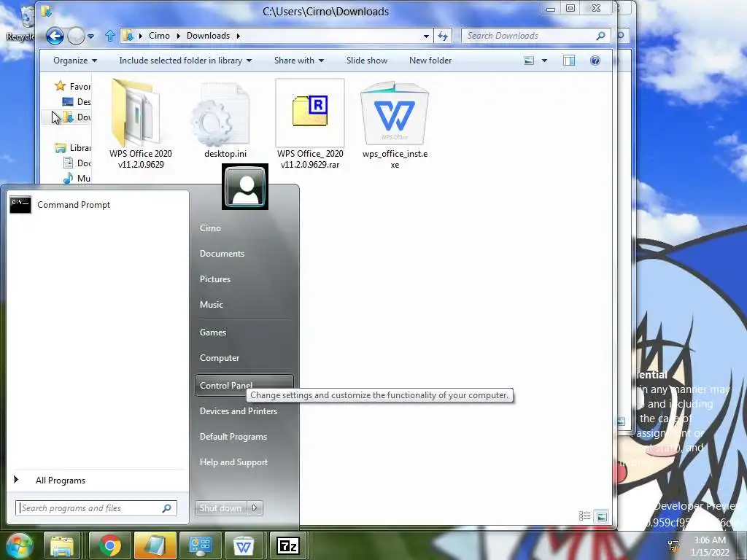Open Help and Support
747x560 pixels.
coord(233,462)
